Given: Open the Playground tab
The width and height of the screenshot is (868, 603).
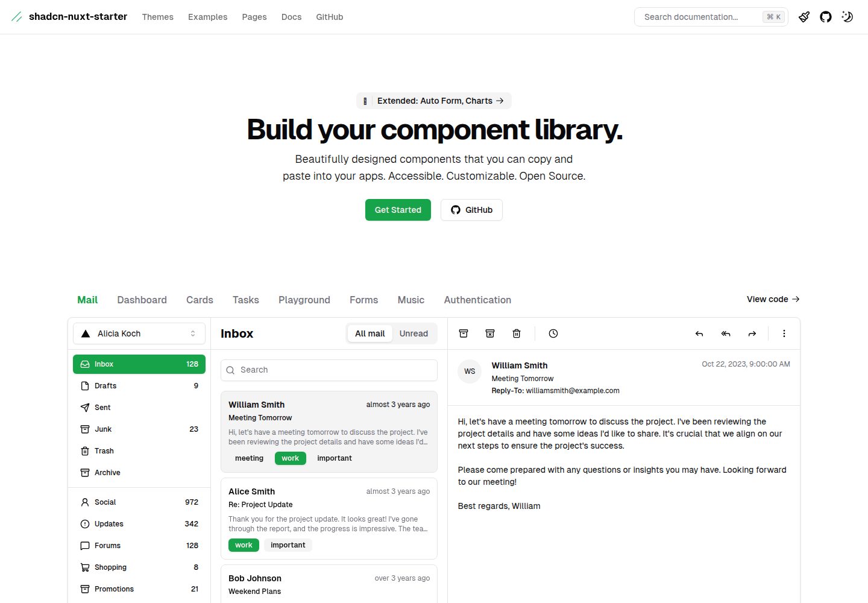Looking at the screenshot, I should coord(304,300).
